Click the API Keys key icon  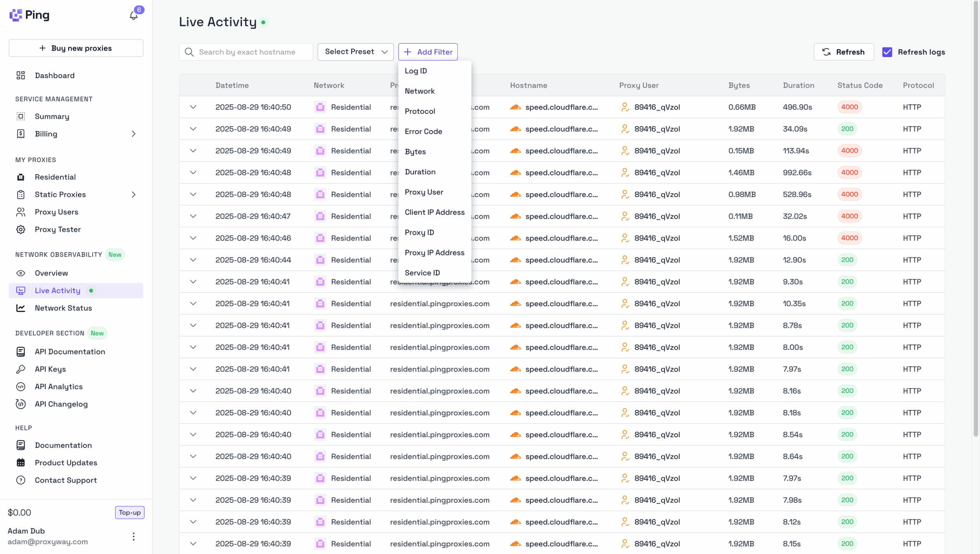21,369
